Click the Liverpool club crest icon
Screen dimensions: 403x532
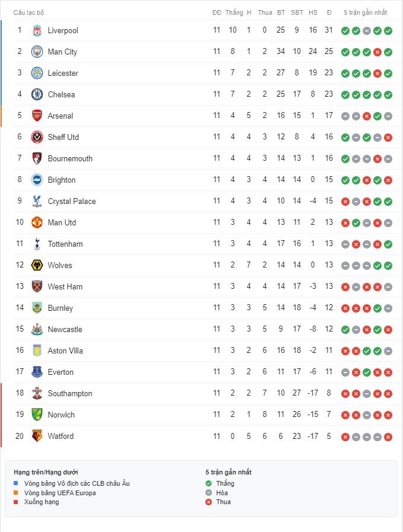(37, 30)
